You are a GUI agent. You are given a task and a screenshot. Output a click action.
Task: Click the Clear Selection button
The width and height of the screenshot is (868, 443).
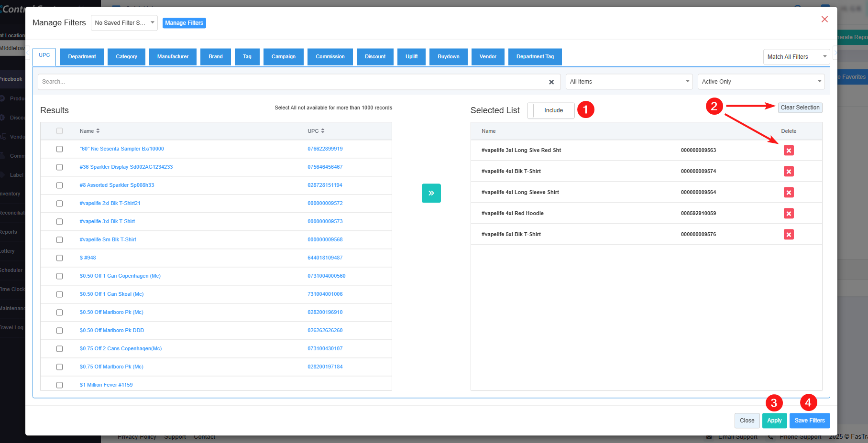800,108
